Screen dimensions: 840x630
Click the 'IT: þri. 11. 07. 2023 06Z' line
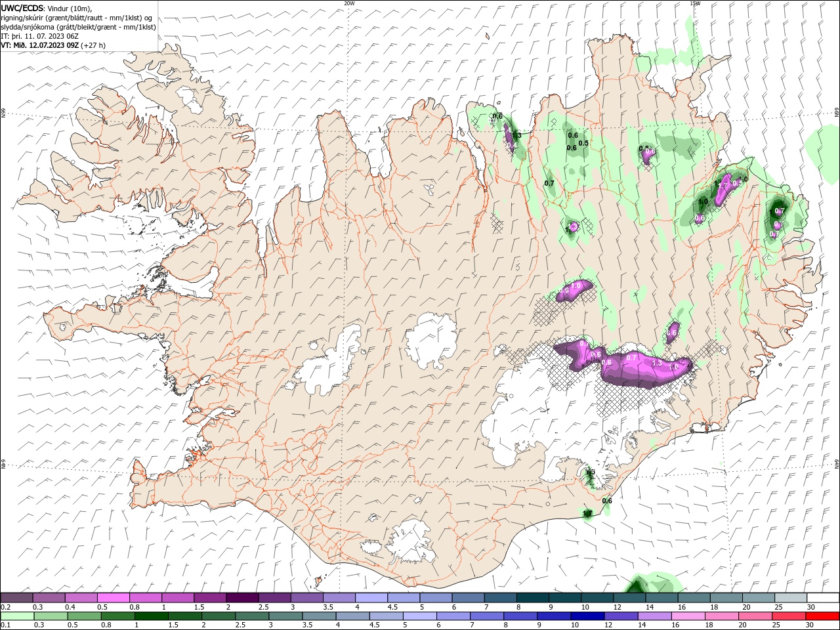point(40,36)
